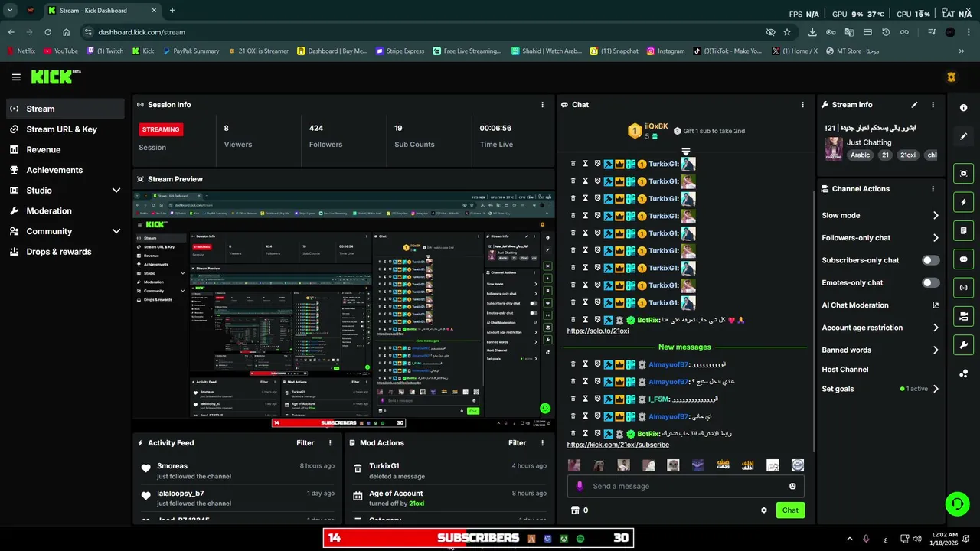
Task: Click the three-dots cluster icon in right rail
Action: (964, 373)
